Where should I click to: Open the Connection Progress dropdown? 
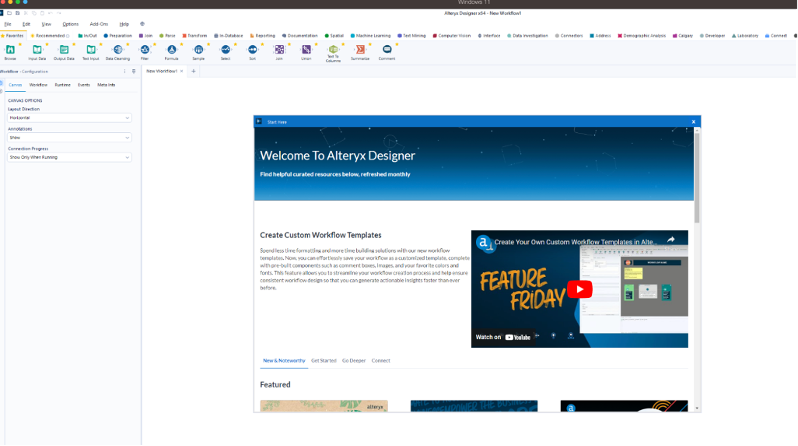pos(69,157)
